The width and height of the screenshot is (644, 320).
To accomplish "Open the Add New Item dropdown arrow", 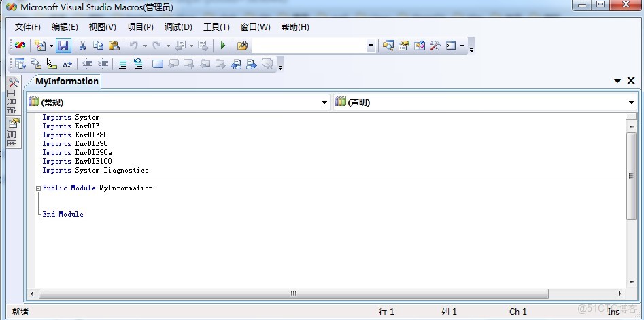I will click(51, 46).
